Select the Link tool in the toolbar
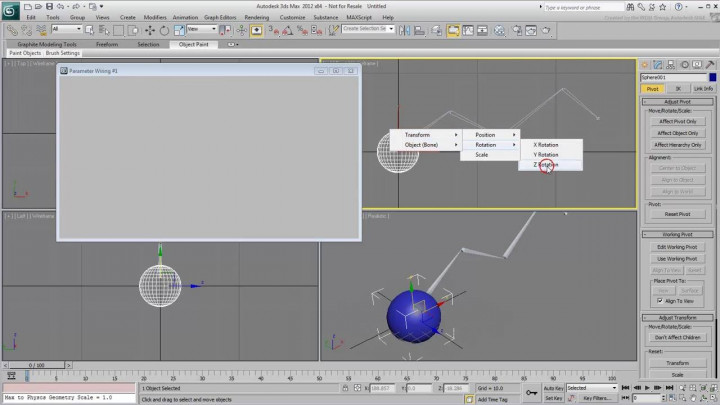This screenshot has width=720, height=405. 12,30
